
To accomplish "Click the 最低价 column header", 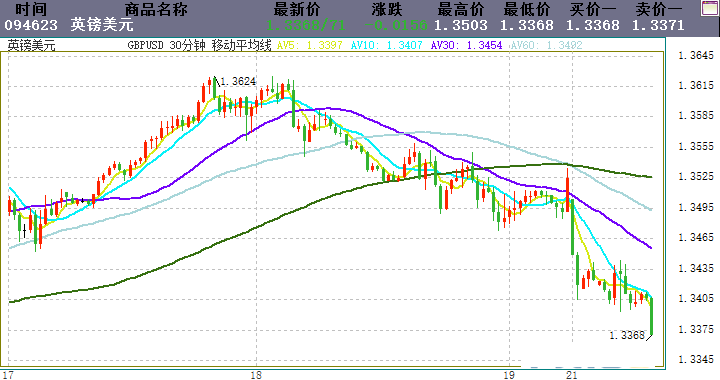I will pos(527,9).
